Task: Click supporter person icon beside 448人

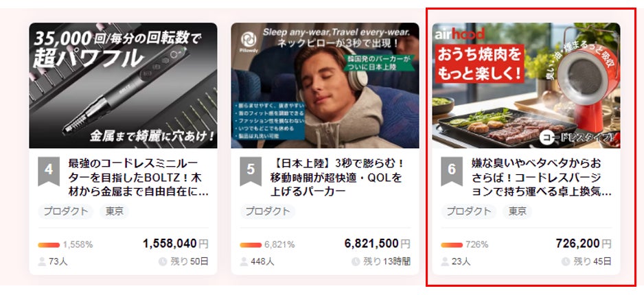Action: pyautogui.click(x=244, y=261)
